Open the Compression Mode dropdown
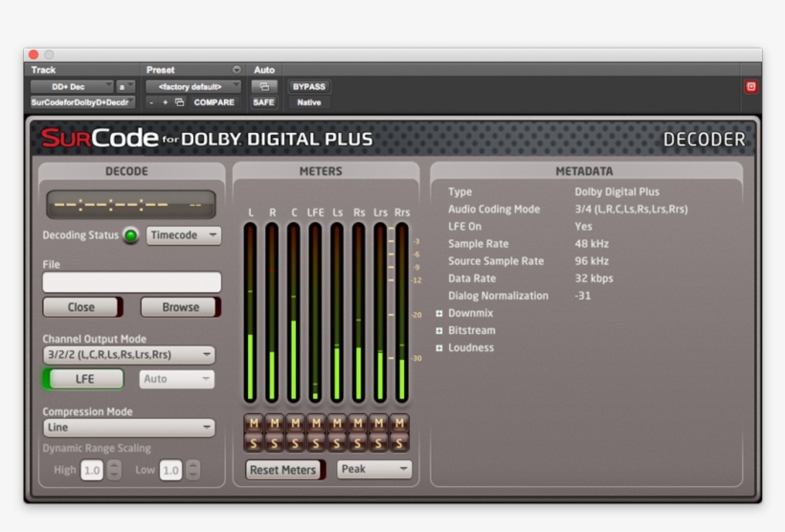The width and height of the screenshot is (785, 532). click(129, 428)
